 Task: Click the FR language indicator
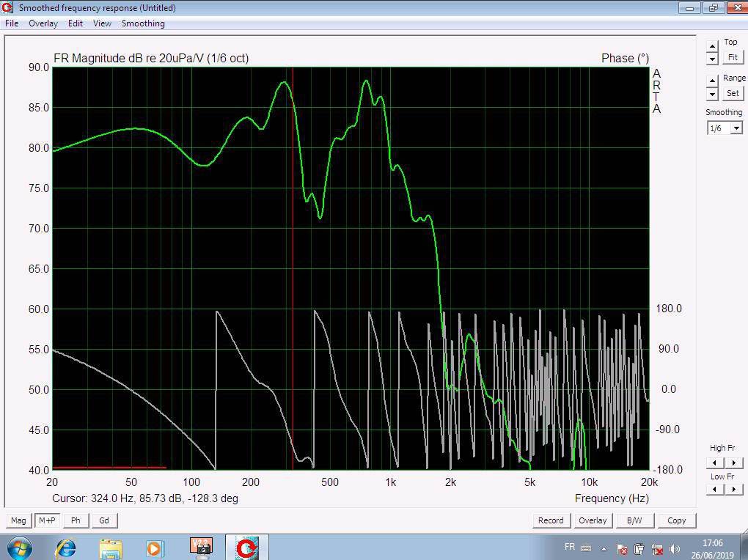(570, 547)
